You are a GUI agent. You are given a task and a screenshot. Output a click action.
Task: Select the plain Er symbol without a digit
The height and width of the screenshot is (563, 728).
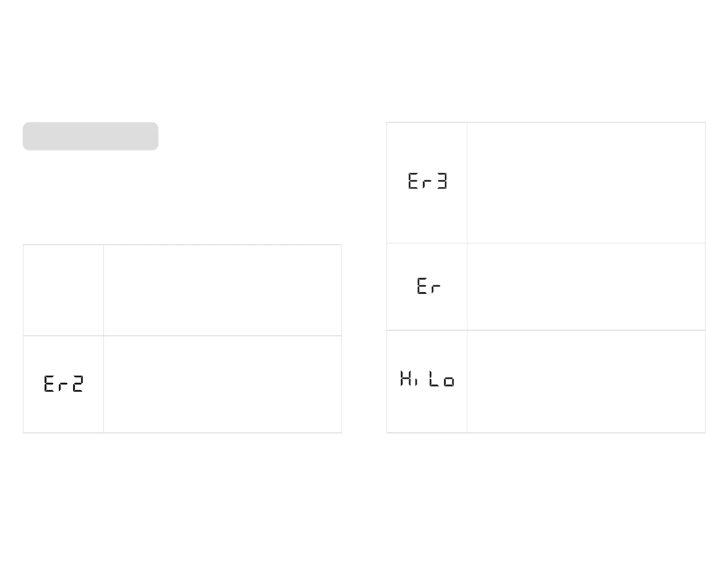429,286
